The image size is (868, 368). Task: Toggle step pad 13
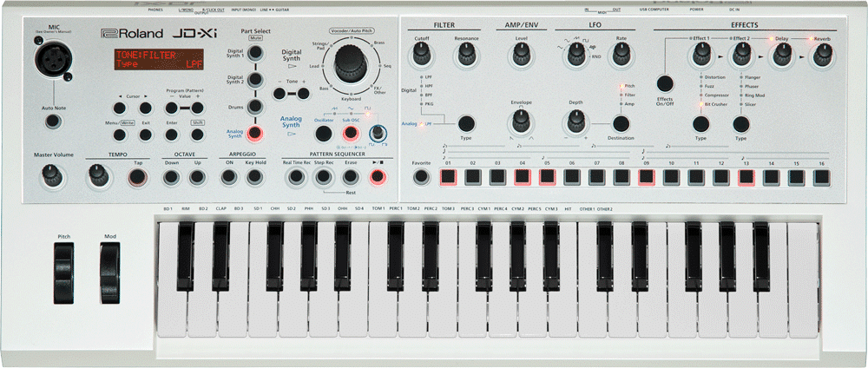(x=746, y=177)
